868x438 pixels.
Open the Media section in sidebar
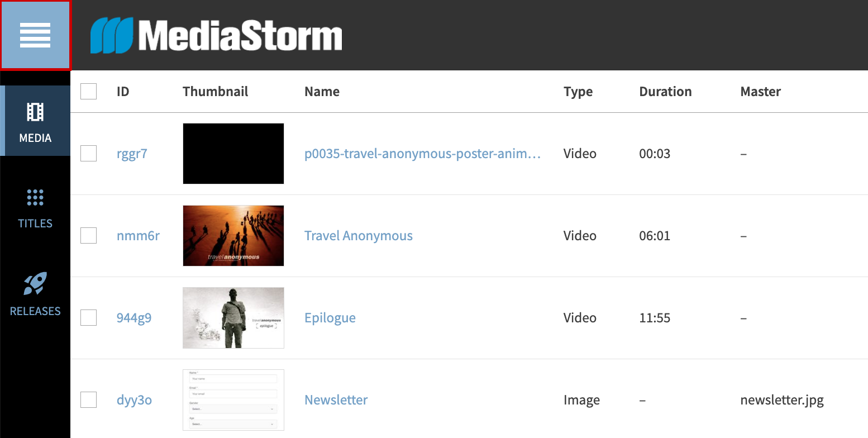point(35,121)
